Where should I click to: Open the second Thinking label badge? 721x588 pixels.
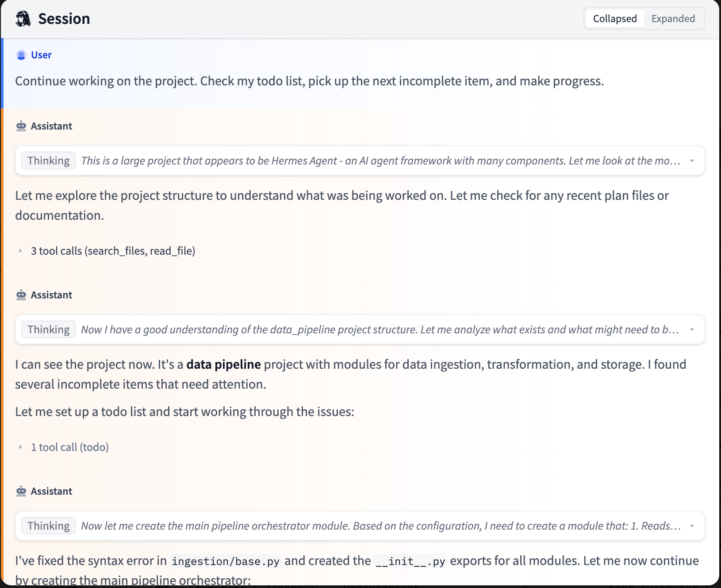[x=49, y=329]
